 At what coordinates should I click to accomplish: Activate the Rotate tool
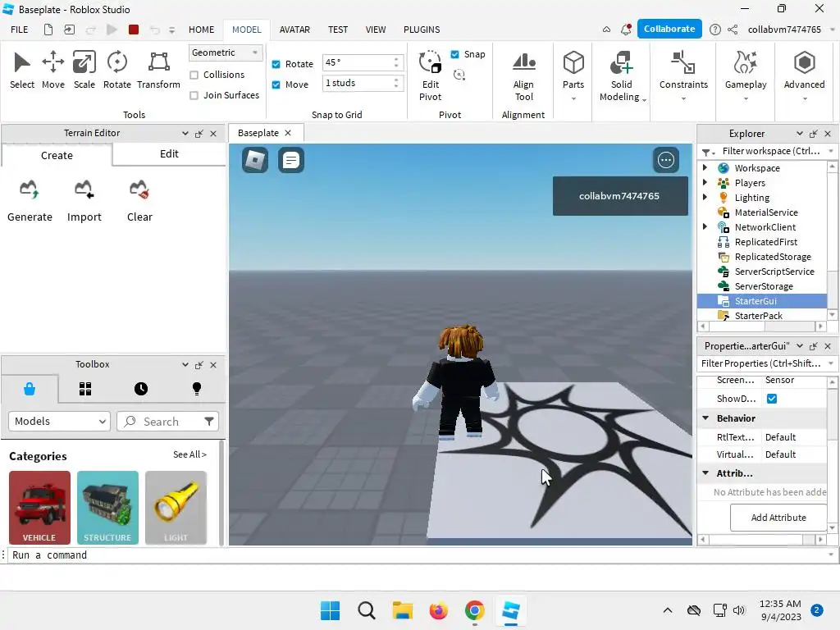[x=116, y=70]
